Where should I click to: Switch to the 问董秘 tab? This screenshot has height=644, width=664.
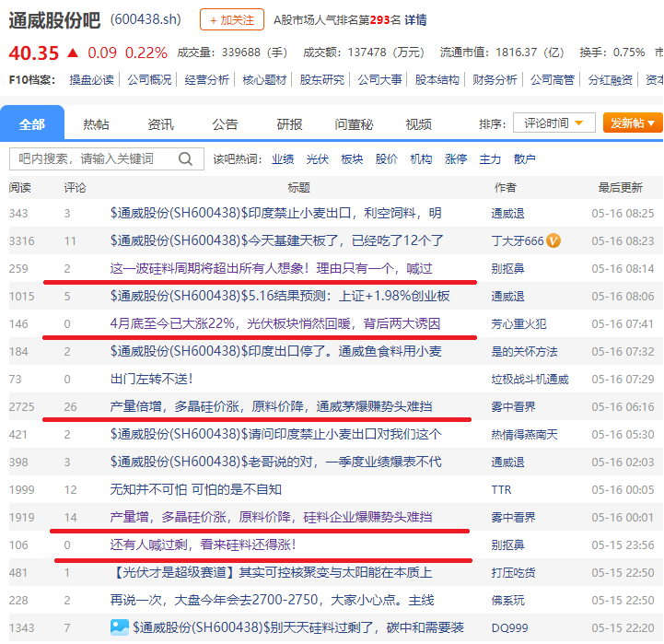pyautogui.click(x=354, y=124)
